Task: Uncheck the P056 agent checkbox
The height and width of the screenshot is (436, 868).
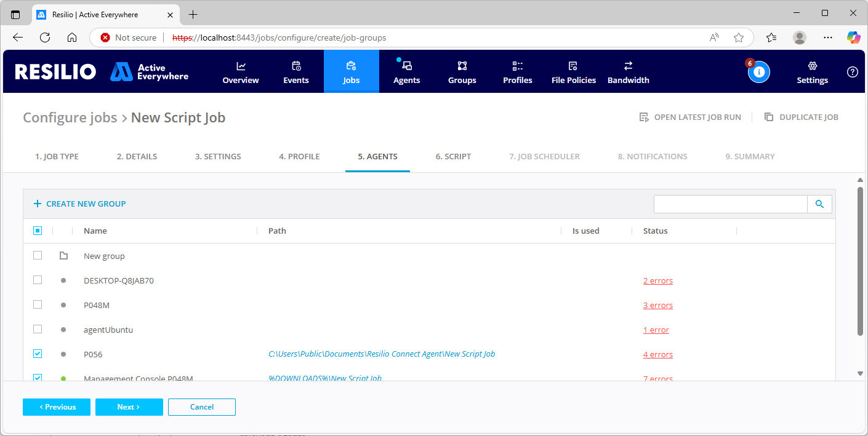Action: tap(38, 354)
